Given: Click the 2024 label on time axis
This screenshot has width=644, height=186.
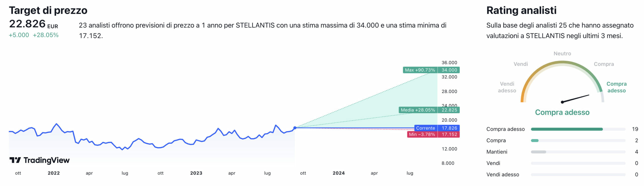Looking at the screenshot, I should (x=339, y=173).
